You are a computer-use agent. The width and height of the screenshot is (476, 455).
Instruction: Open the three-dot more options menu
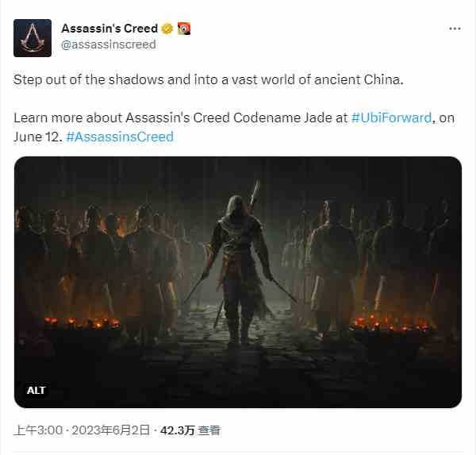click(x=455, y=29)
